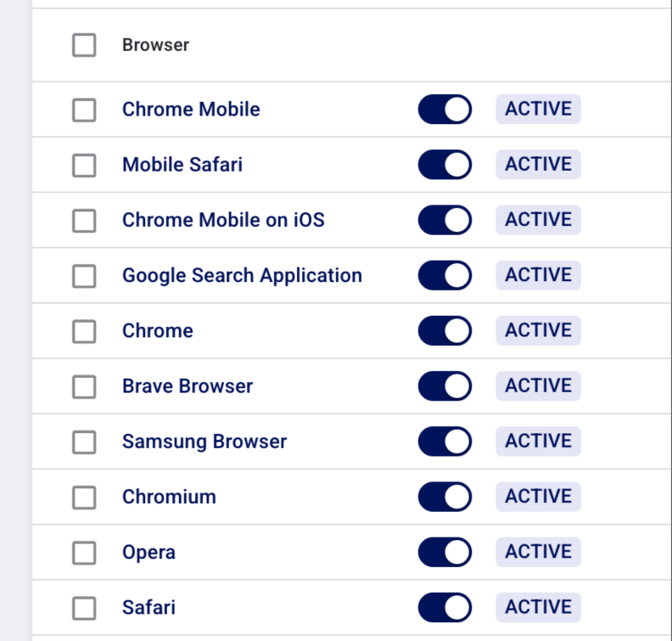The image size is (672, 641).
Task: Tick the Browser header select-all checkbox
Action: [84, 45]
